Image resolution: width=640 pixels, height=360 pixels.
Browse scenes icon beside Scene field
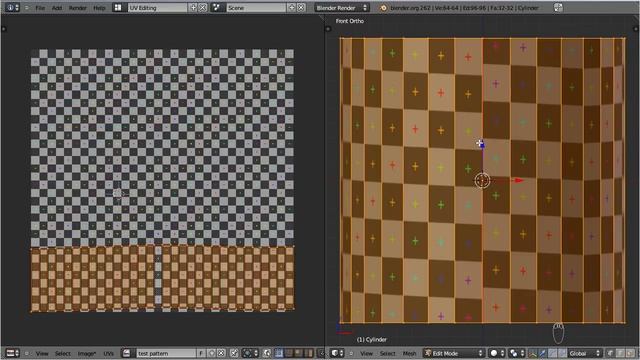pyautogui.click(x=217, y=8)
